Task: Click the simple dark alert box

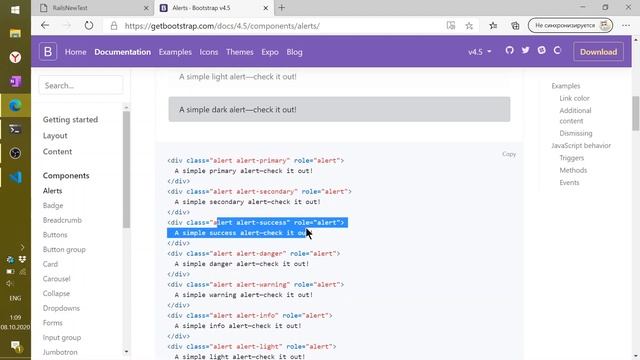Action: pyautogui.click(x=339, y=109)
